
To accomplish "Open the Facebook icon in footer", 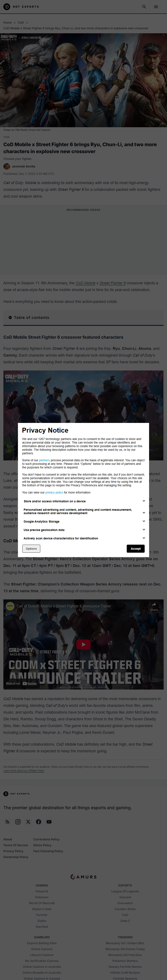I will [x=39, y=822].
